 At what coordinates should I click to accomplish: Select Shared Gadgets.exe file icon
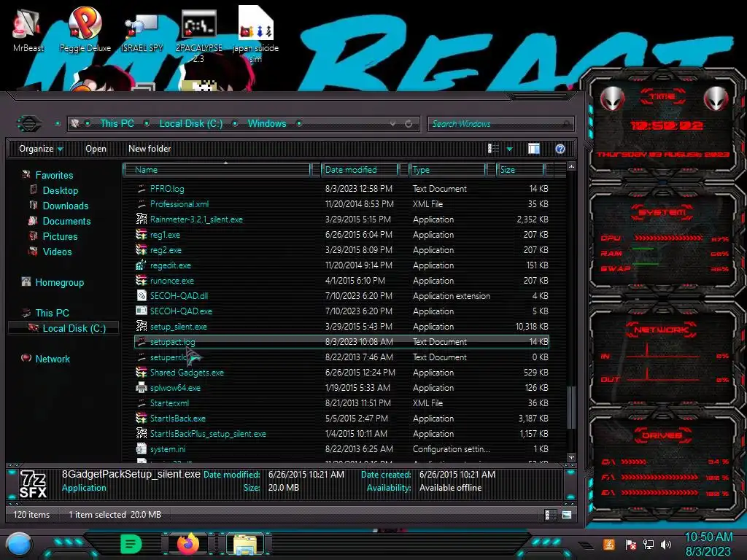pos(141,372)
